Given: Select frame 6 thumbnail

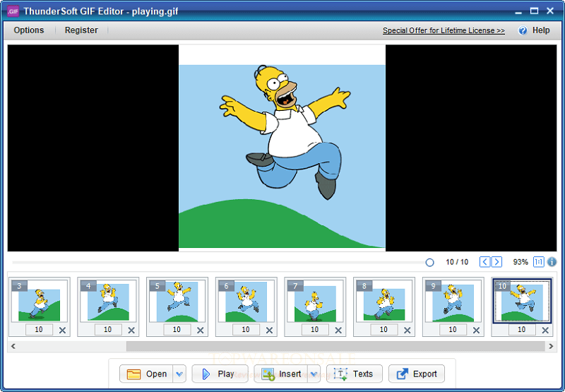Looking at the screenshot, I should [x=246, y=301].
